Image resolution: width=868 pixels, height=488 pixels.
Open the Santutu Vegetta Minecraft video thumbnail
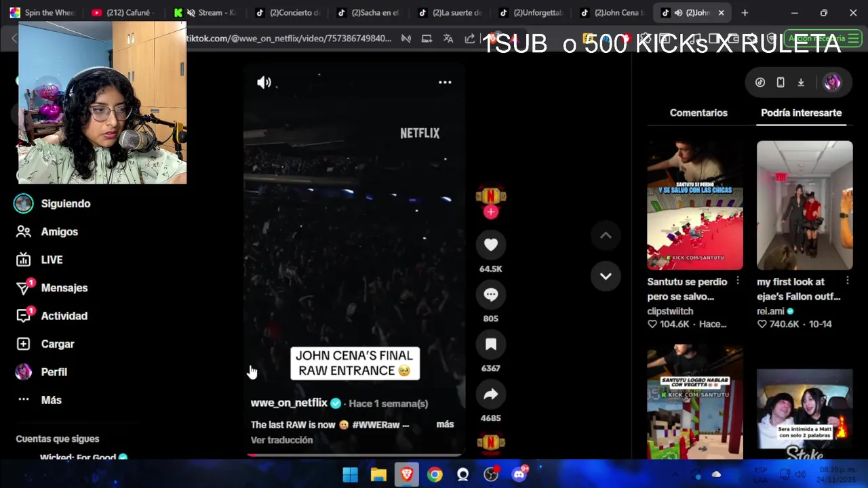tap(694, 403)
